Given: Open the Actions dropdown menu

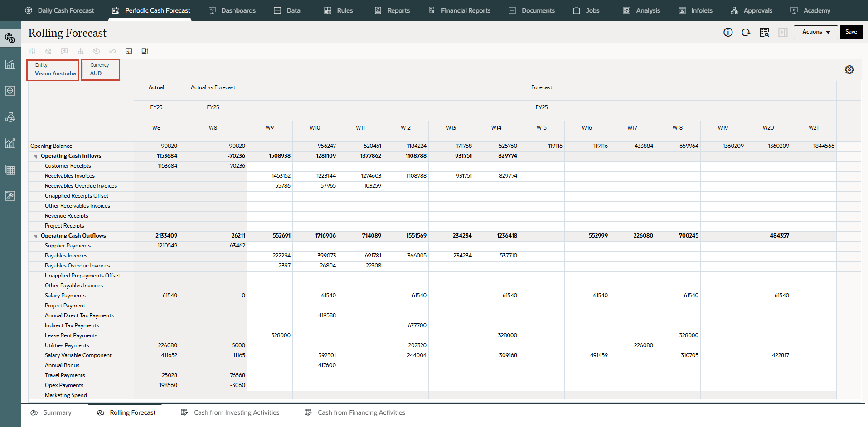Looking at the screenshot, I should (815, 32).
